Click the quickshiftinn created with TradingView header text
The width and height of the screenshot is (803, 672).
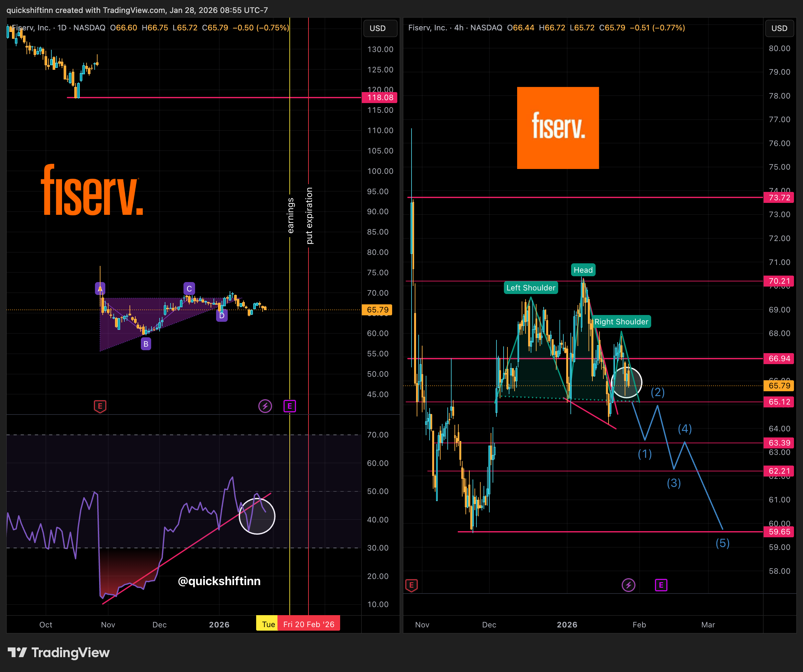click(x=137, y=10)
